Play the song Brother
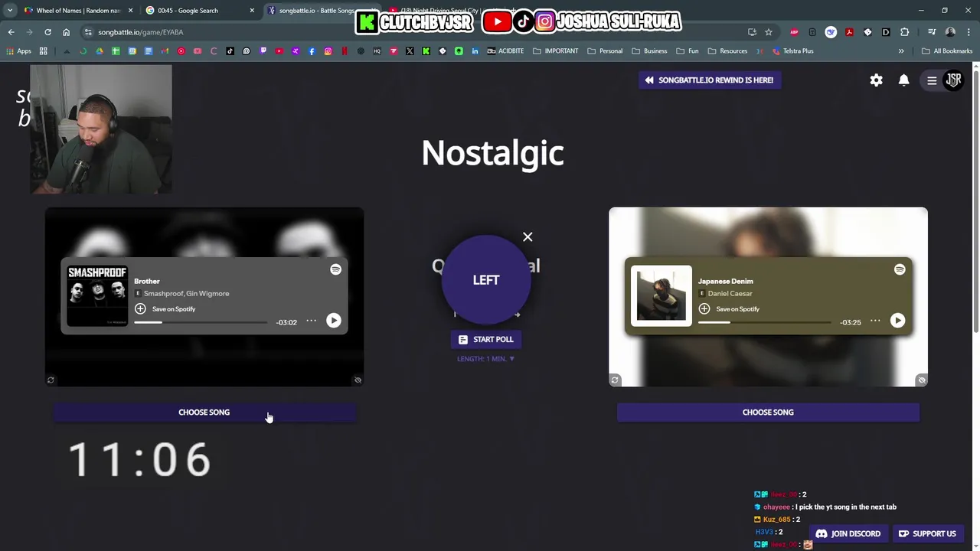 click(x=333, y=321)
